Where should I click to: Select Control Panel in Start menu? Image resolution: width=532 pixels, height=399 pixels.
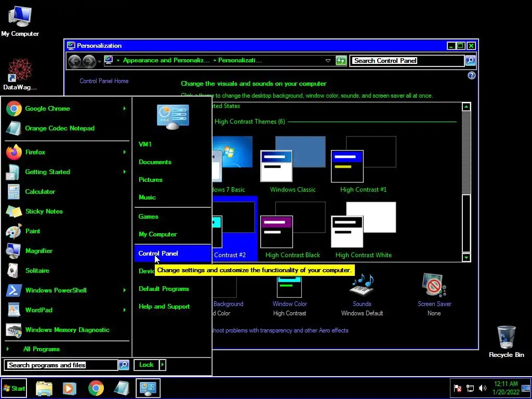pos(172,254)
